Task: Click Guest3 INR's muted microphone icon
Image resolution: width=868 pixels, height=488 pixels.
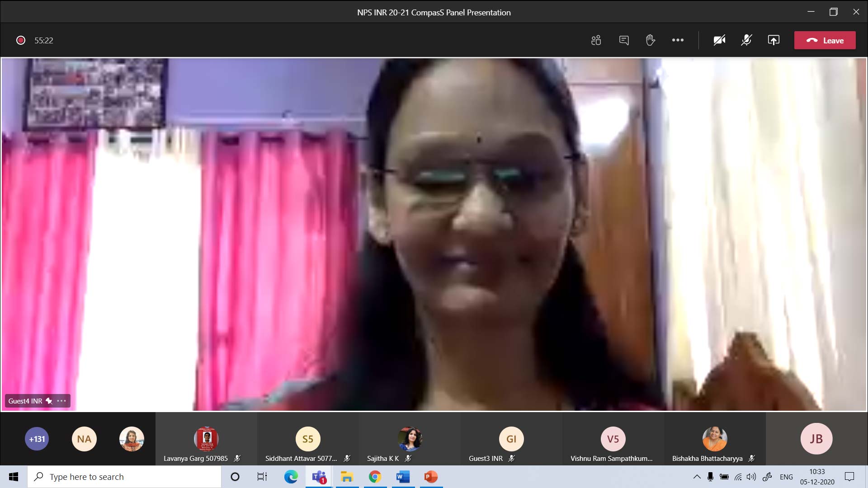Action: (511, 458)
